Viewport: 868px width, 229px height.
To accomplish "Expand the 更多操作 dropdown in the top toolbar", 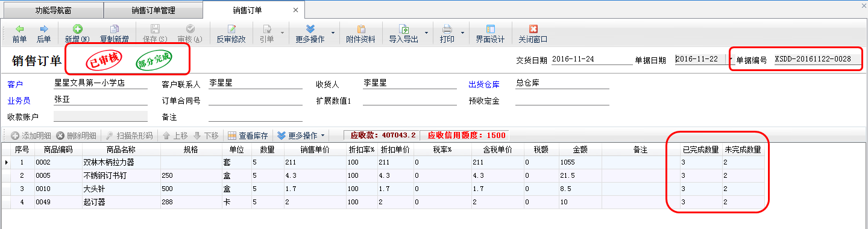I will coord(333,34).
